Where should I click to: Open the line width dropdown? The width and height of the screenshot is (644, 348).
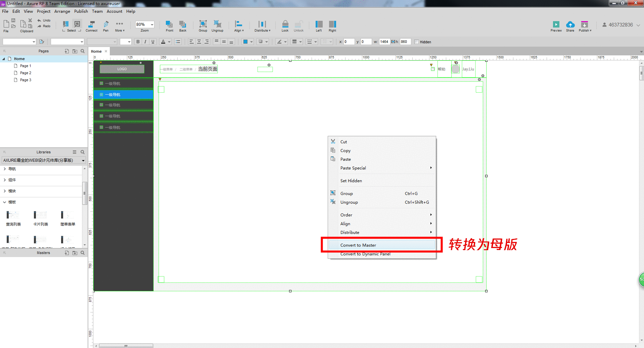click(x=297, y=42)
